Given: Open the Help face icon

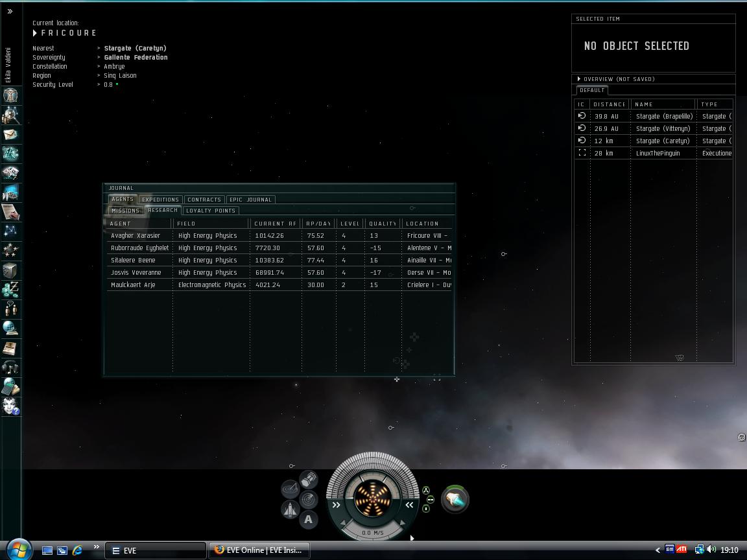Looking at the screenshot, I should [x=10, y=406].
